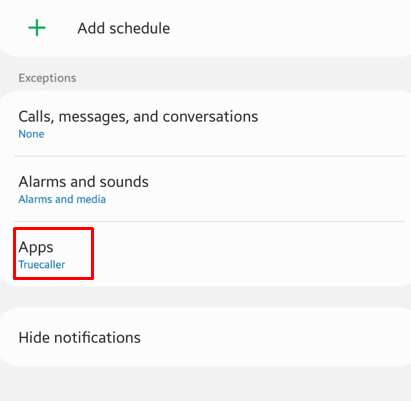Click the Add schedule text label

pyautogui.click(x=124, y=28)
